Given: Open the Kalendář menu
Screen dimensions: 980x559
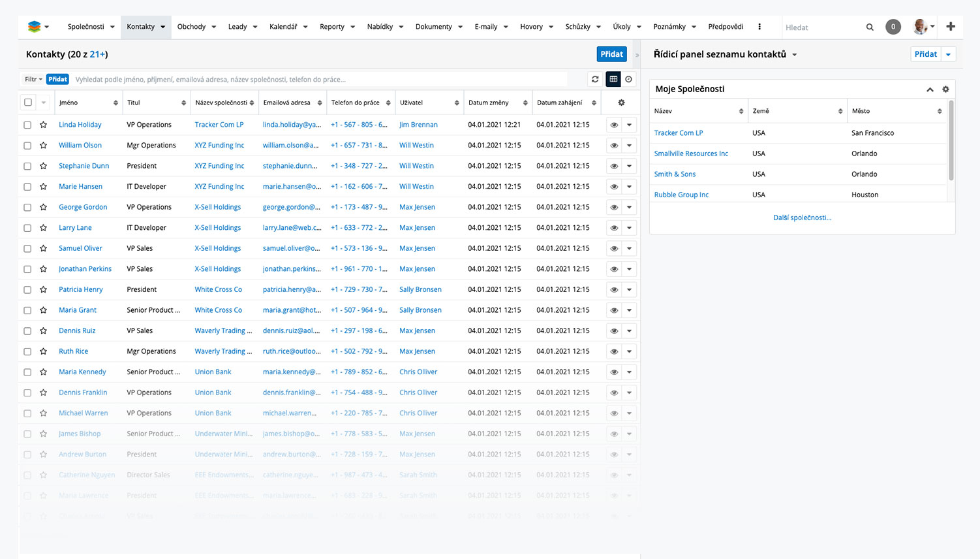Looking at the screenshot, I should pos(288,27).
